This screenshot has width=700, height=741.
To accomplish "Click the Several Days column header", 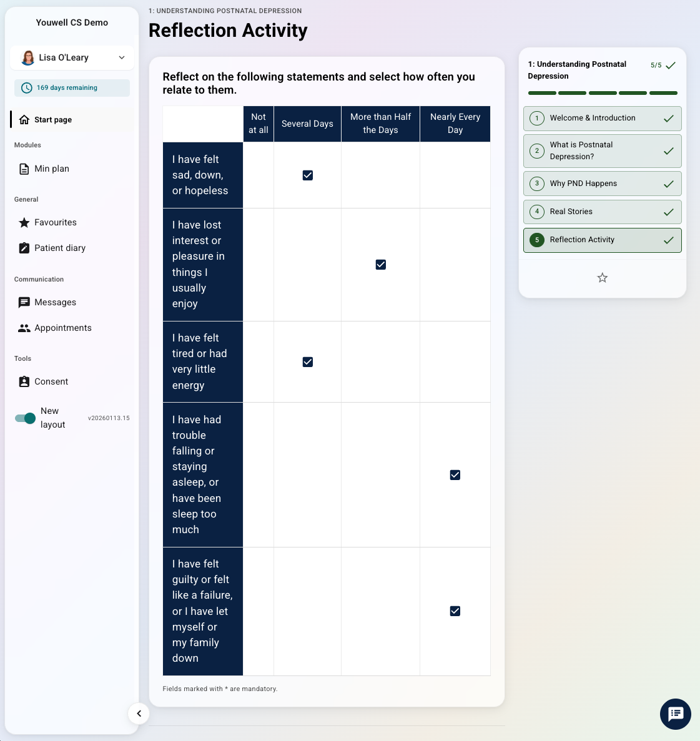I will click(307, 124).
